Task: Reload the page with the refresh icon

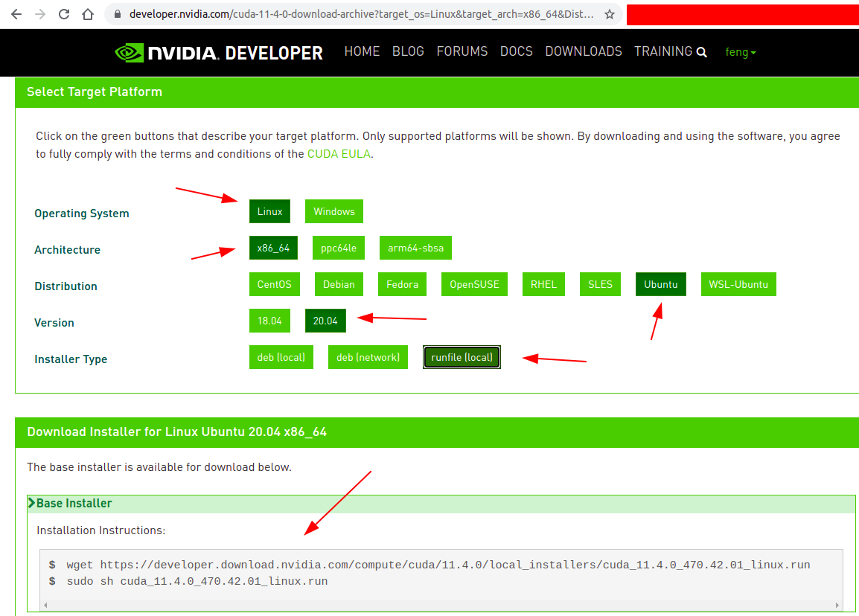Action: coord(64,14)
